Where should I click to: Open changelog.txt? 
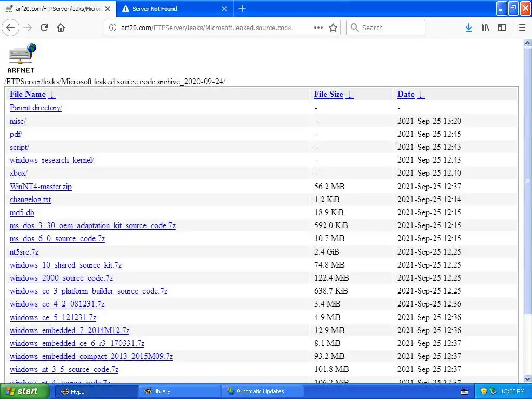pyautogui.click(x=30, y=199)
